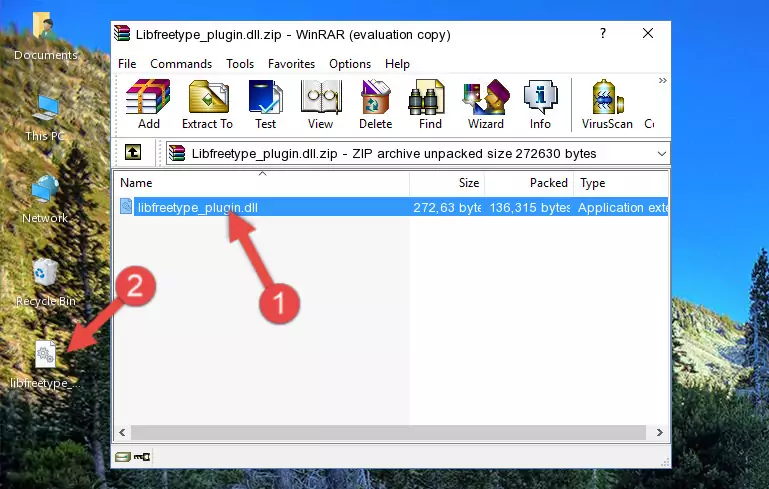Open the Options menu
The height and width of the screenshot is (489, 769).
pyautogui.click(x=350, y=64)
